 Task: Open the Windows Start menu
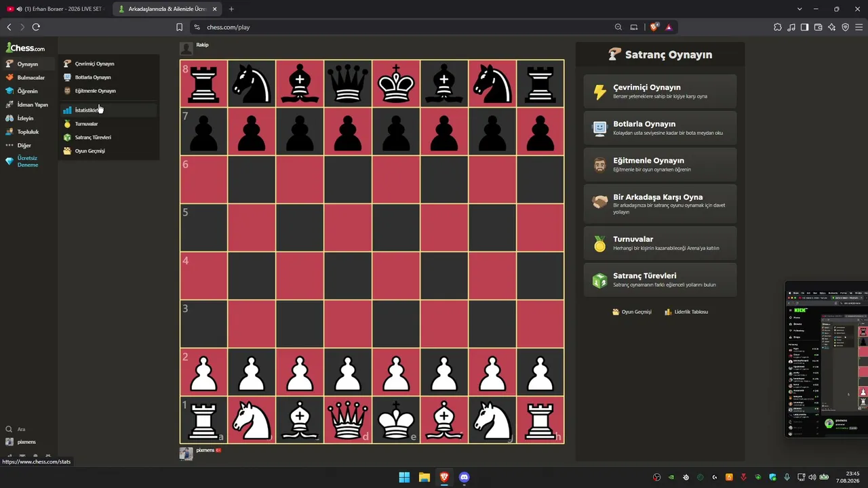click(x=404, y=477)
